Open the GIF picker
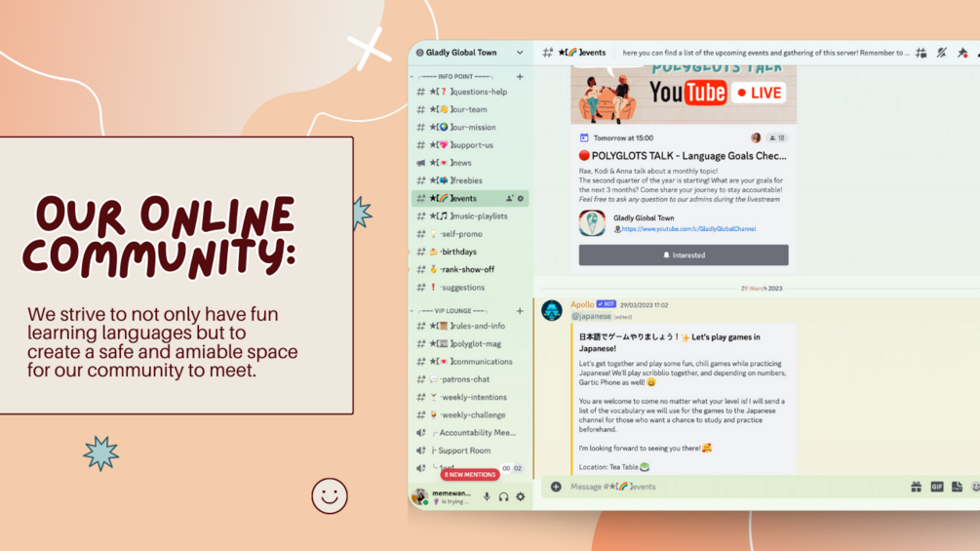 (937, 487)
